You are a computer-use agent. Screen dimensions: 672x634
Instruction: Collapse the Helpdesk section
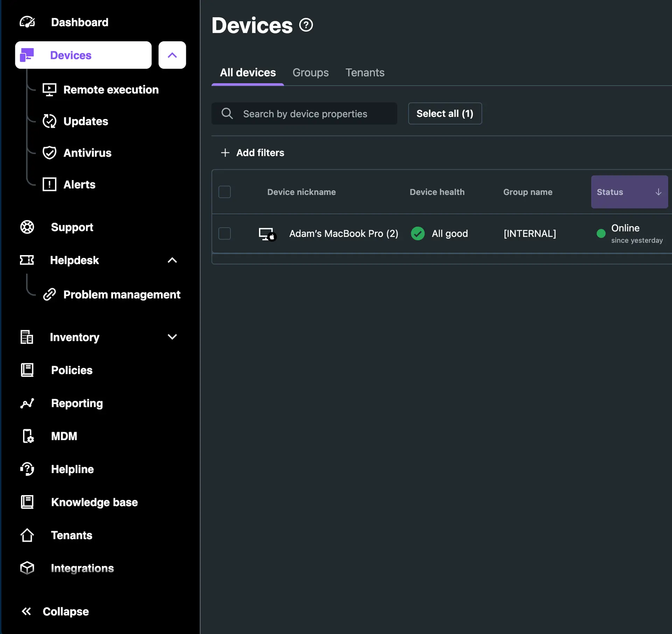[x=172, y=260]
